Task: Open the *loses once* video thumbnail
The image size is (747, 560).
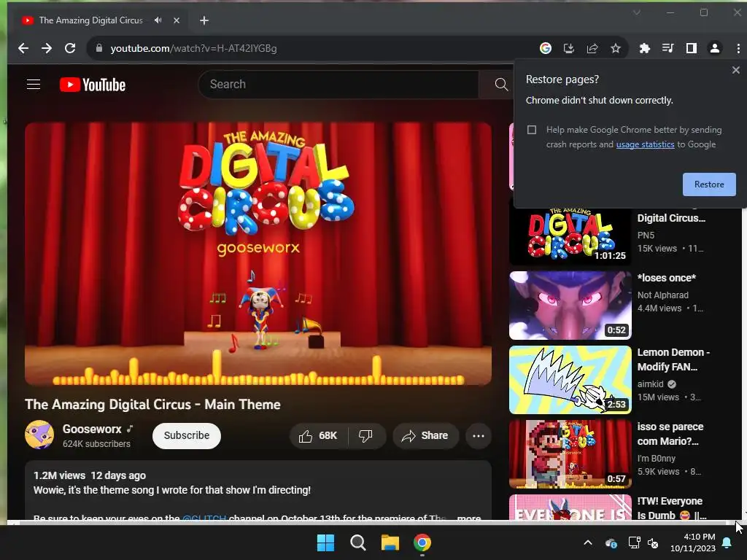Action: [570, 306]
